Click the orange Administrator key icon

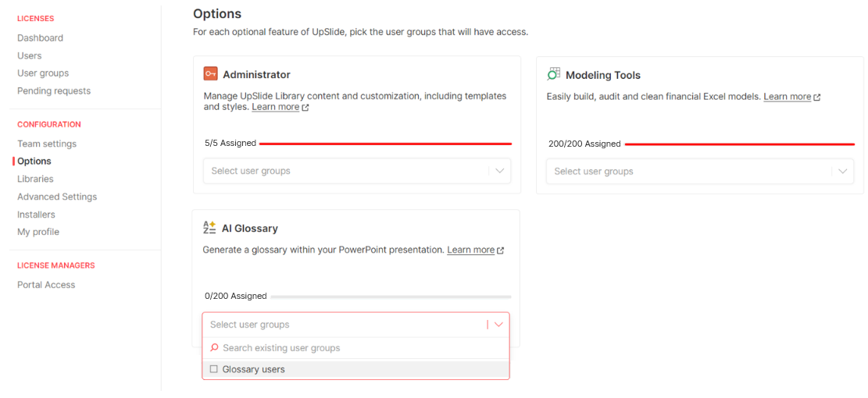pos(210,74)
